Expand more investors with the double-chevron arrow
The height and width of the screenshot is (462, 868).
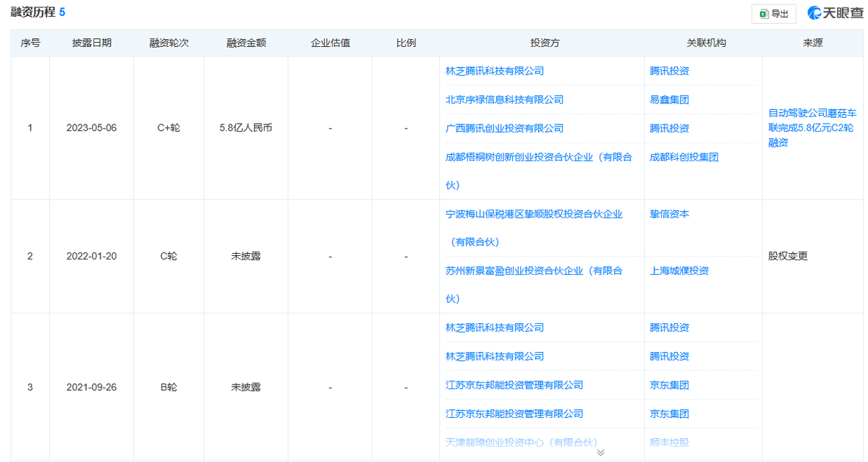[x=600, y=453]
